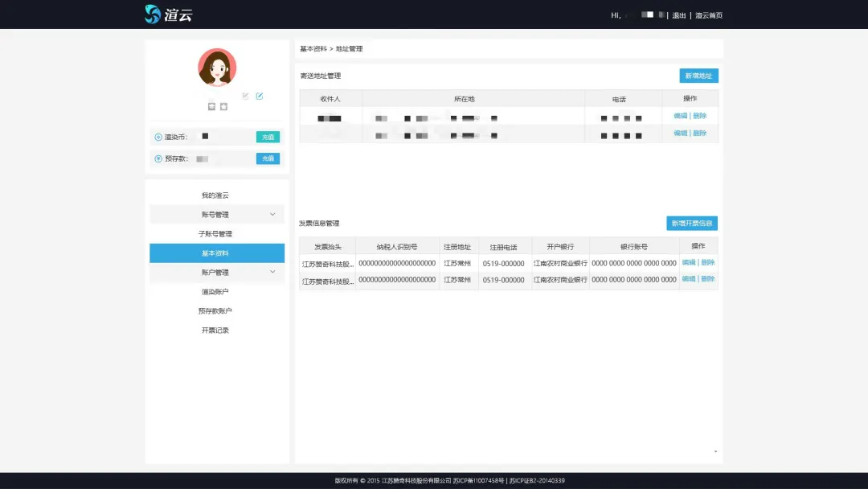Select 渲染账户 in the sidebar
Image resolution: width=868 pixels, height=489 pixels.
(215, 292)
